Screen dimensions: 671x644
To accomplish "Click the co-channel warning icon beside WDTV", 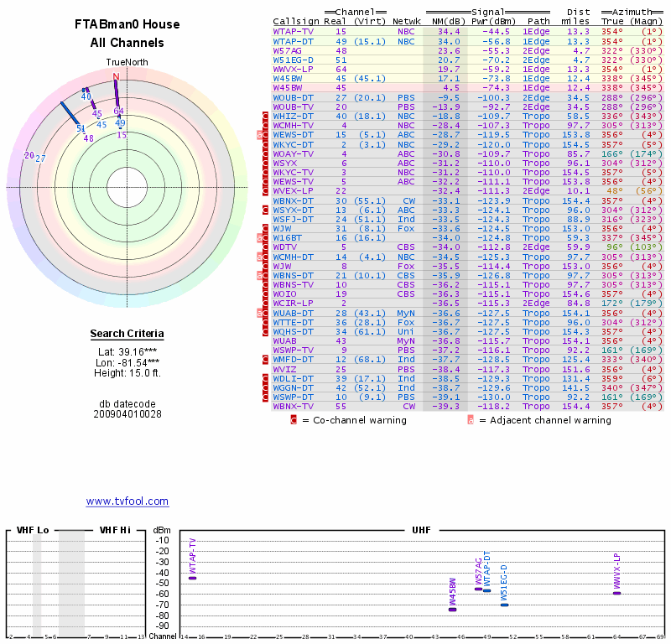I will [265, 247].
